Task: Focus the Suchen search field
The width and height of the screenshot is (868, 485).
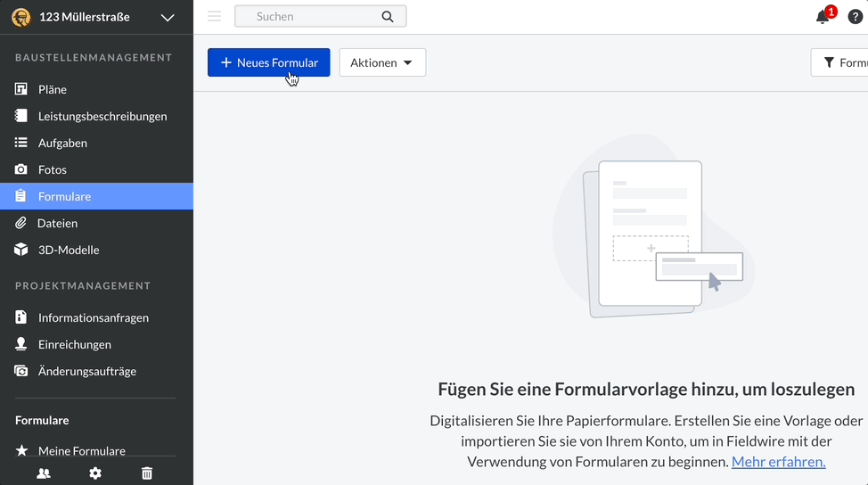Action: 320,16
